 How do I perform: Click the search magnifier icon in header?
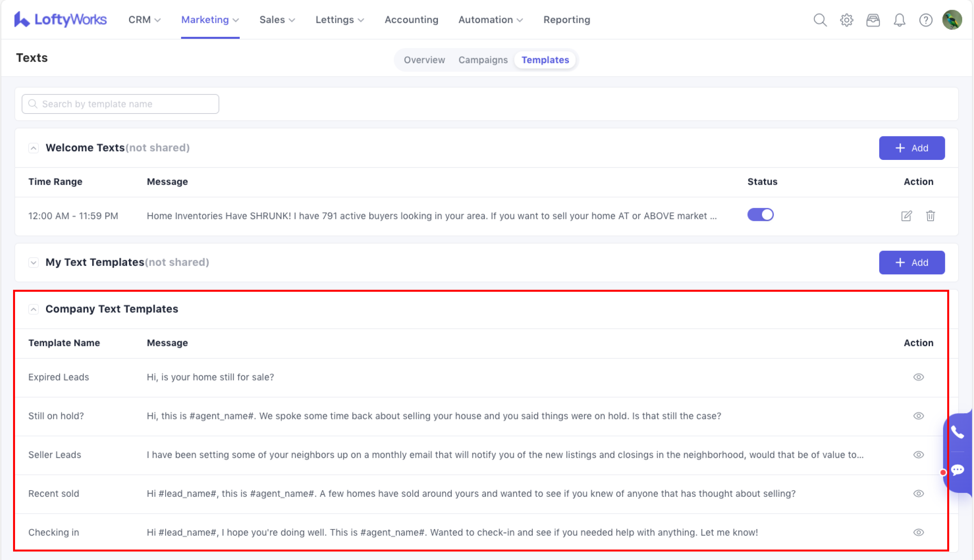click(x=820, y=20)
